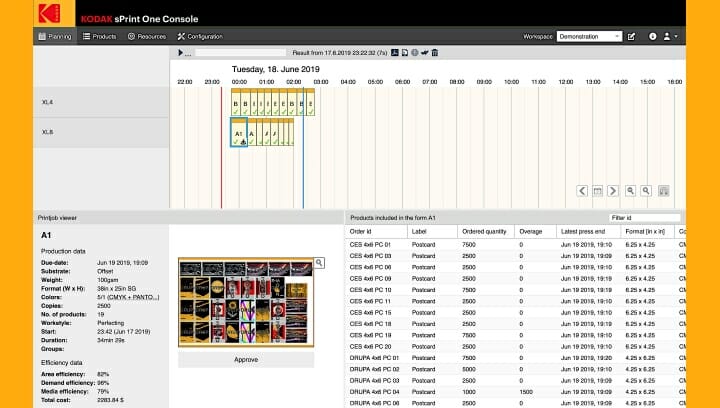Go to next timeline period arrow
The image size is (720, 408).
pyautogui.click(x=613, y=191)
